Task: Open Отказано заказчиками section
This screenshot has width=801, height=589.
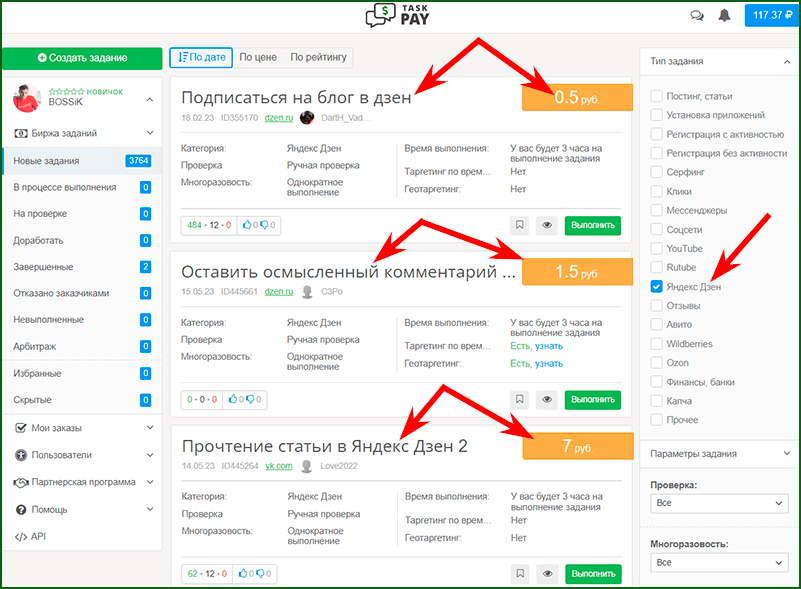Action: pos(82,293)
